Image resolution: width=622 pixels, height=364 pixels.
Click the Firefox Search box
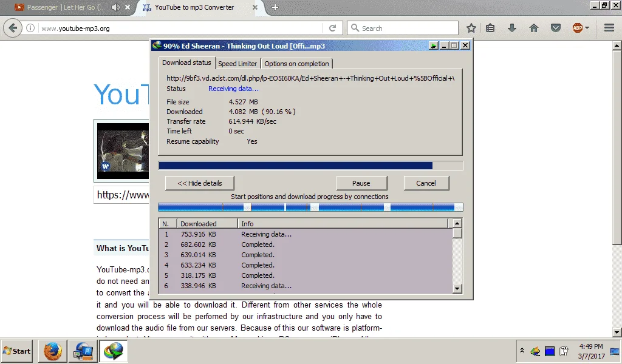(x=403, y=28)
